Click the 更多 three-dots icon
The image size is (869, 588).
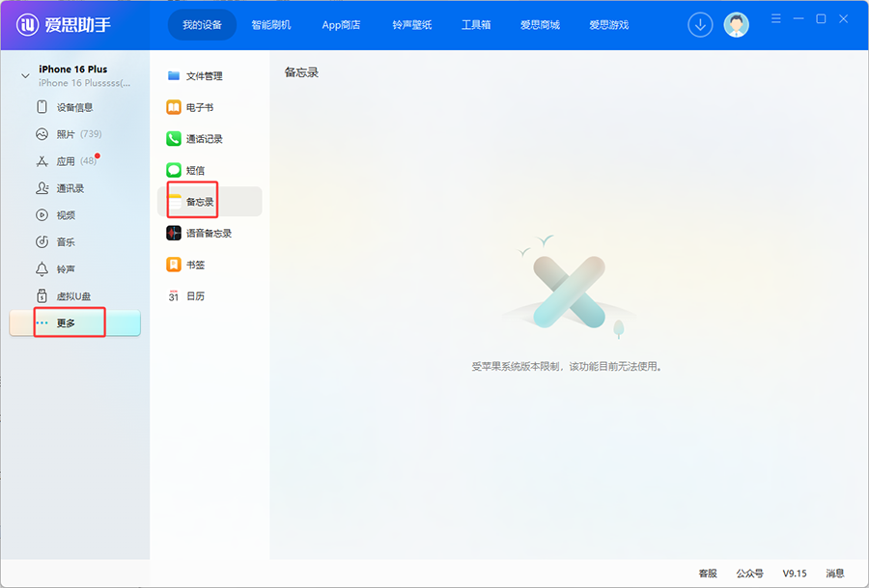pyautogui.click(x=42, y=323)
